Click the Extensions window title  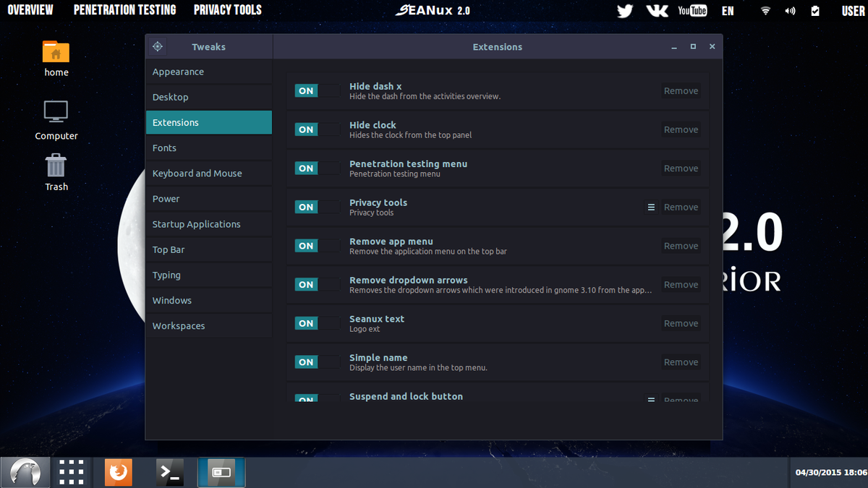498,47
